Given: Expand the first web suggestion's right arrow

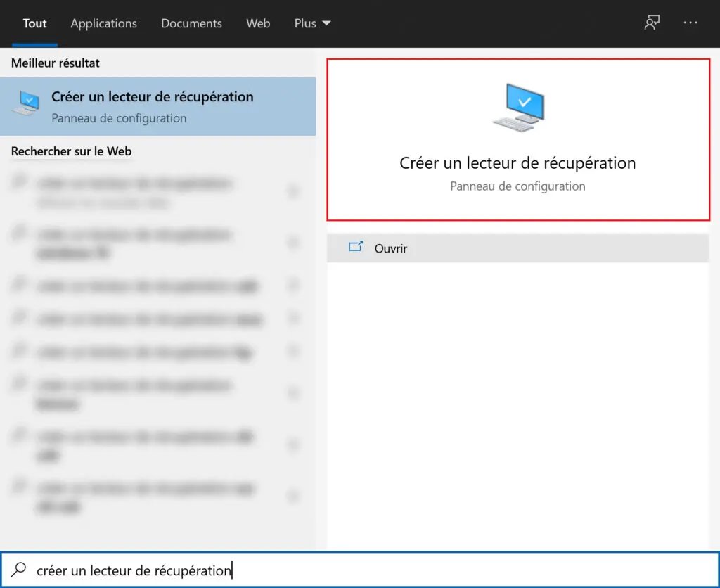Looking at the screenshot, I should tap(293, 191).
